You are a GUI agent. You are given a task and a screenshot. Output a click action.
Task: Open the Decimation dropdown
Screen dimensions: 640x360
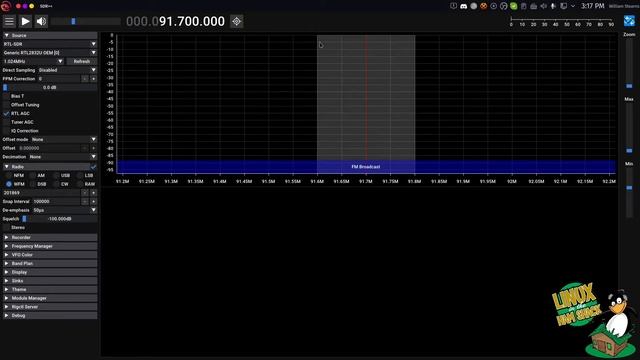point(63,157)
